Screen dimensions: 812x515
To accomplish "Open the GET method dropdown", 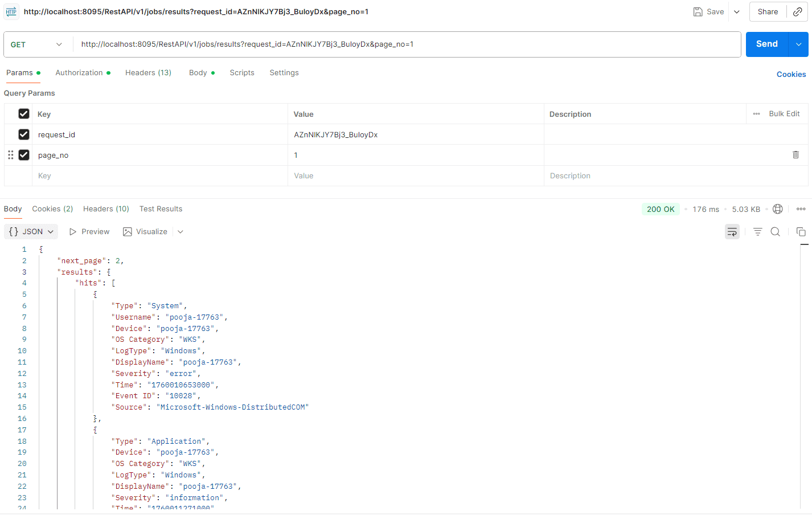I will [x=36, y=44].
